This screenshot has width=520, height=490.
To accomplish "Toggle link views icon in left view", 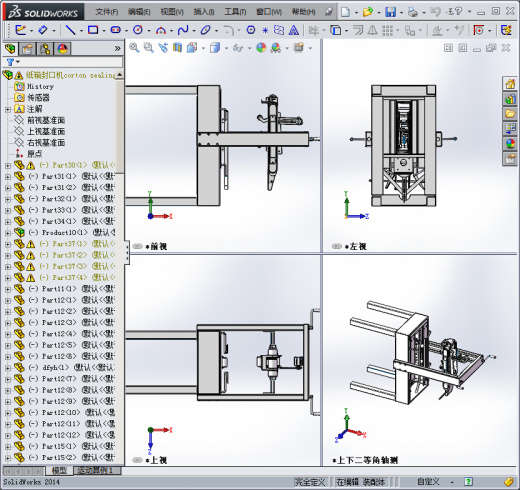I will tap(337, 246).
